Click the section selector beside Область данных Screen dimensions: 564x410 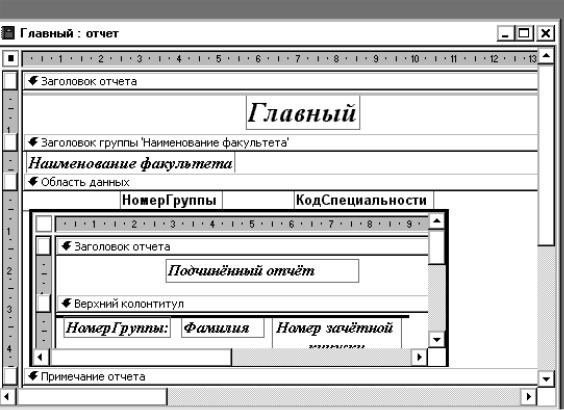(10, 182)
